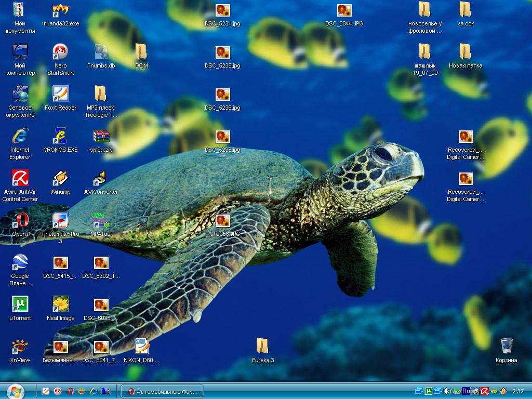This screenshot has height=399, width=532.
Task: Select the NIKON_D80 PDF document icon
Action: click(141, 347)
